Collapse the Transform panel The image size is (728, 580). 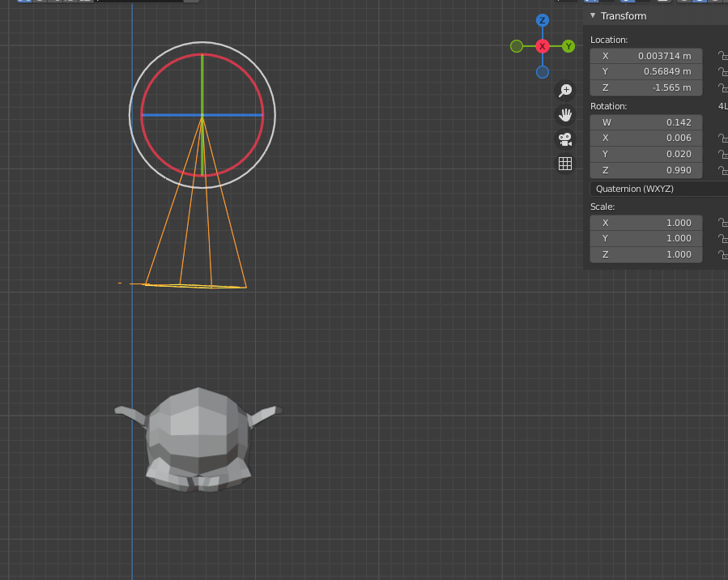point(593,15)
